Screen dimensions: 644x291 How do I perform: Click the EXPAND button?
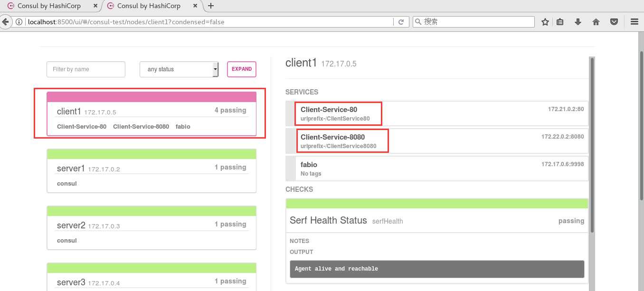coord(242,69)
